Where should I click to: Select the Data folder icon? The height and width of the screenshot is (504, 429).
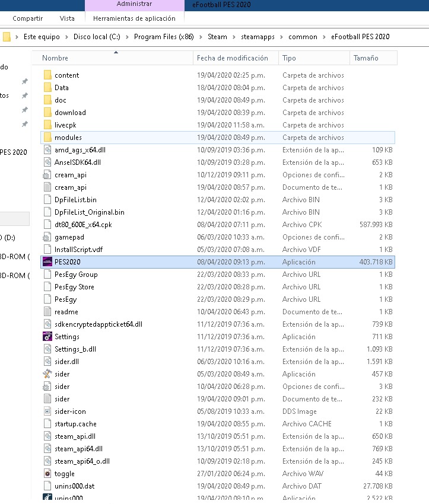(x=47, y=87)
